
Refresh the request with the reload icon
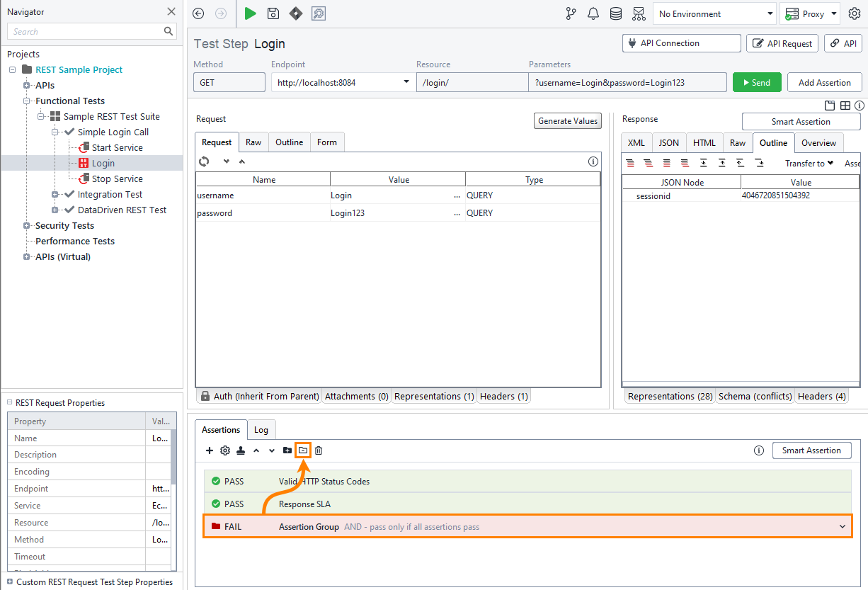tap(204, 161)
